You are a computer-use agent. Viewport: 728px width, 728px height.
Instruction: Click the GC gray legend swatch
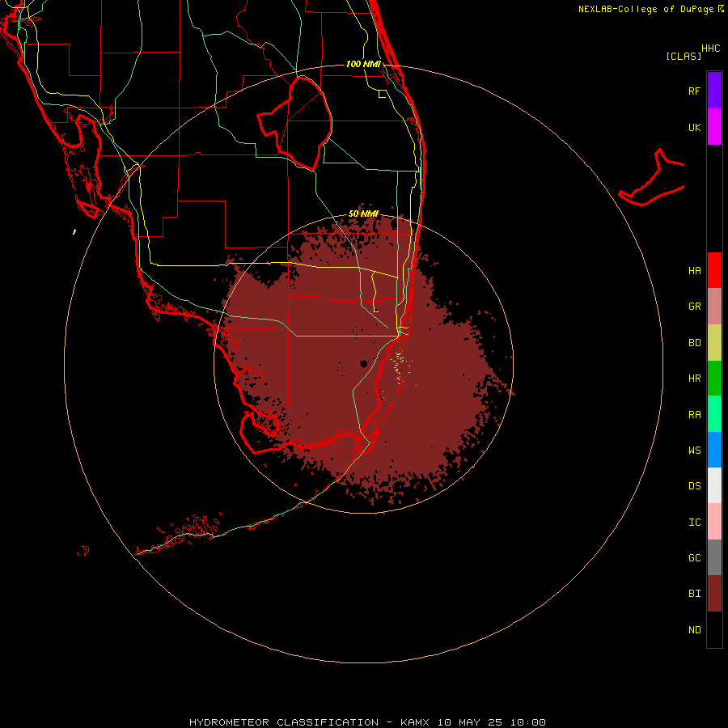[714, 557]
